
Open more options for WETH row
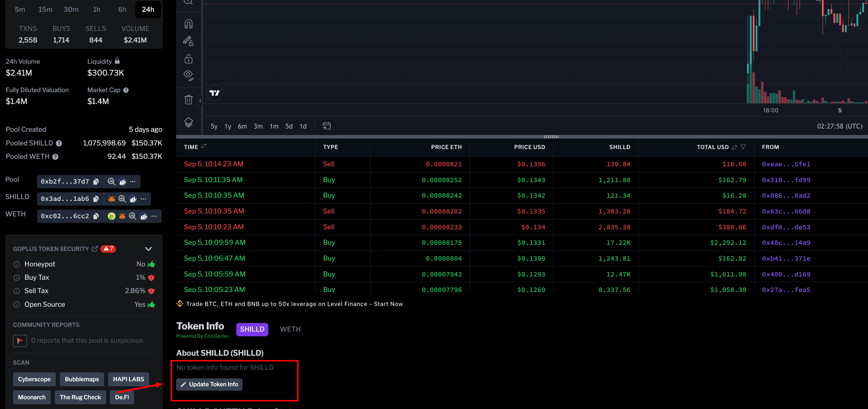click(x=154, y=216)
